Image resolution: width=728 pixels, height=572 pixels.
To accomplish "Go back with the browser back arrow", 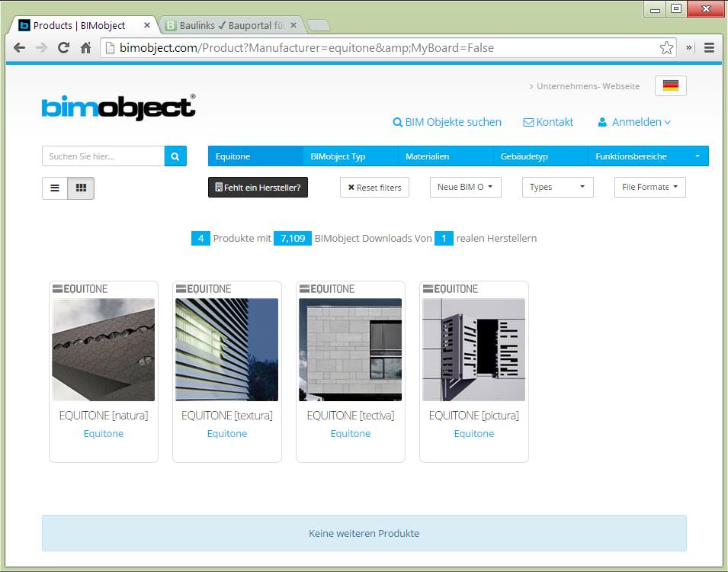I will point(20,47).
